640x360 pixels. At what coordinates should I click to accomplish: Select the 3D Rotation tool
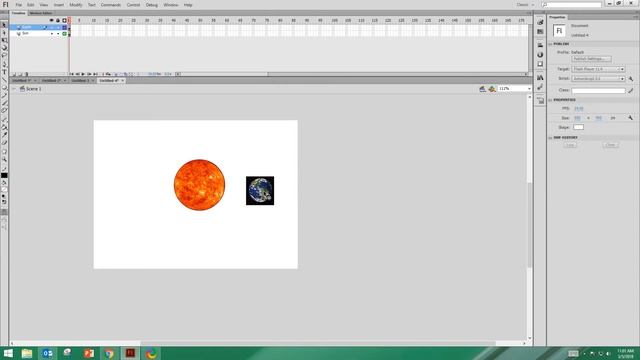4,47
